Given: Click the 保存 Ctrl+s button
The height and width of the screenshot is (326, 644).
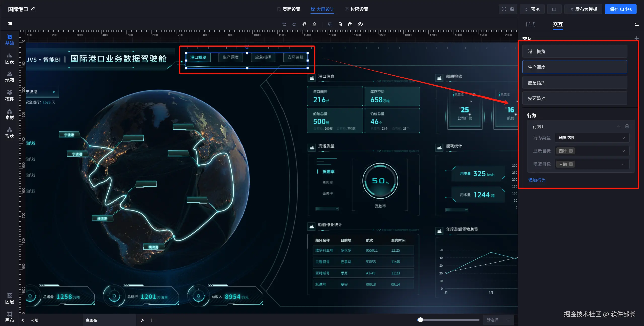Looking at the screenshot, I should (620, 9).
